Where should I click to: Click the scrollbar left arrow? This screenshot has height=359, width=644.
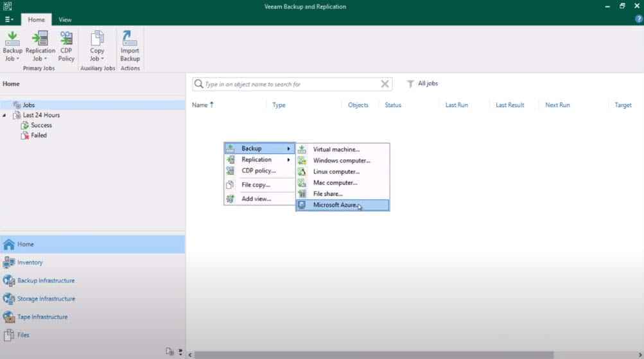coord(190,355)
